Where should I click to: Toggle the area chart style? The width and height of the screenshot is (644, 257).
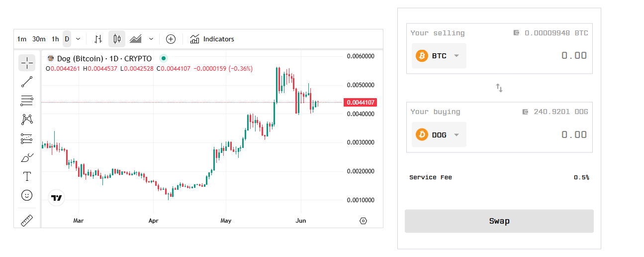135,39
